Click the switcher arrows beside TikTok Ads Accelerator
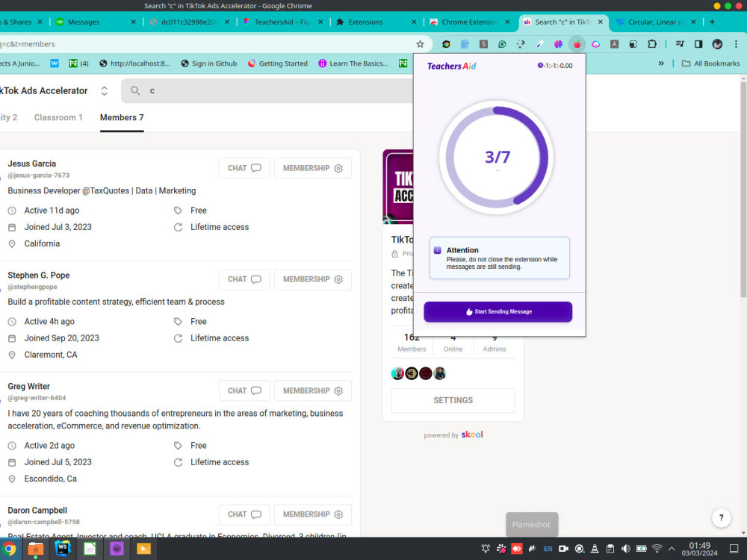This screenshot has width=747, height=560. coord(103,90)
